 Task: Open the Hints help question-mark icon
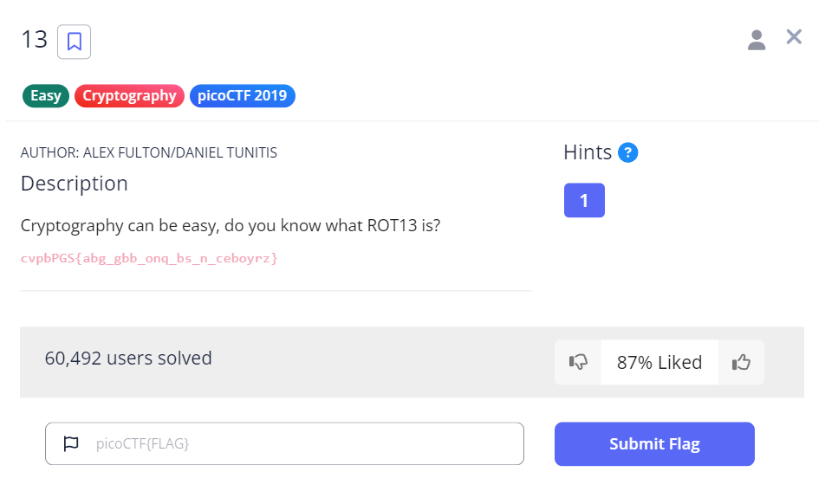[628, 153]
